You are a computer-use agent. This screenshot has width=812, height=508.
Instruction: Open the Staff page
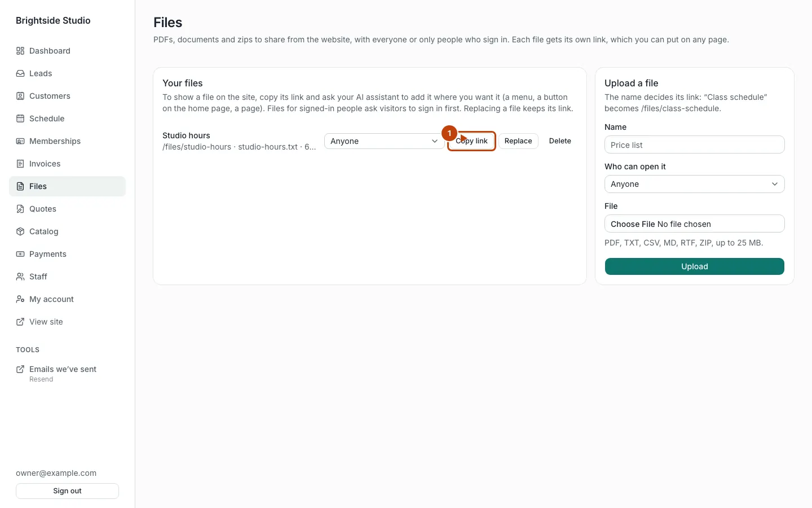tap(67, 277)
